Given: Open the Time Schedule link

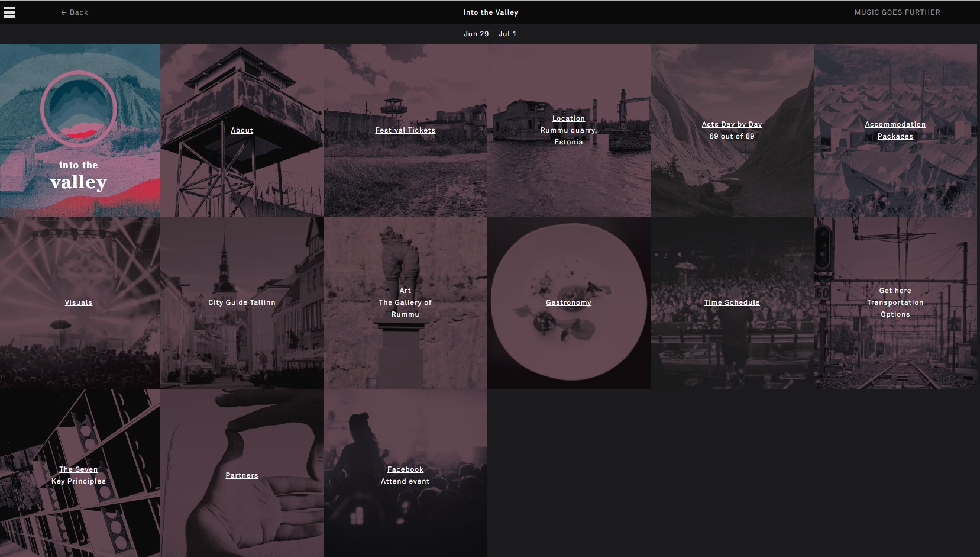Looking at the screenshot, I should [x=732, y=302].
